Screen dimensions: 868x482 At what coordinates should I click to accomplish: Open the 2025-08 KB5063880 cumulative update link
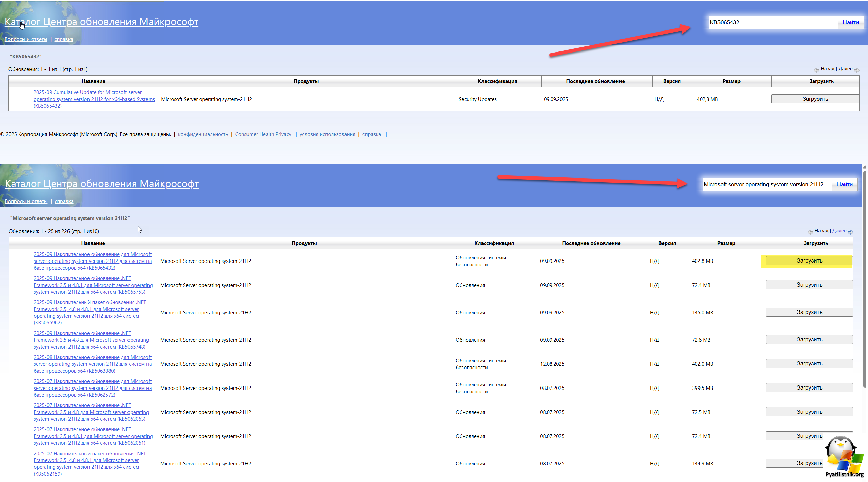92,364
